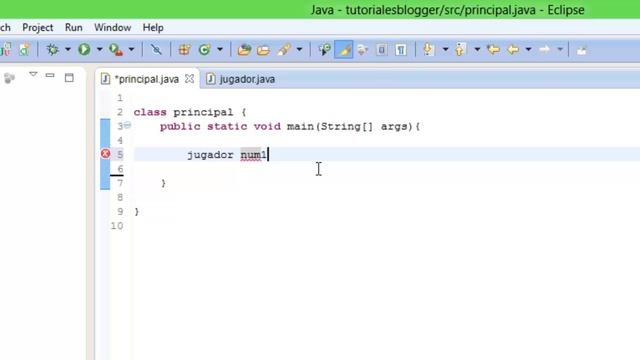Image resolution: width=640 pixels, height=360 pixels.
Task: Toggle Show Whitespace Characters pilcrow icon
Action: (401, 50)
